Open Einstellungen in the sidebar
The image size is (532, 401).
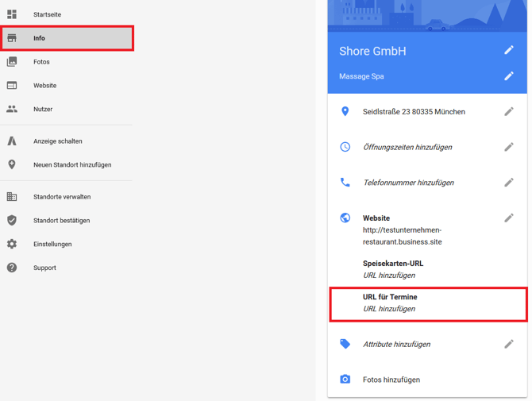(x=52, y=244)
